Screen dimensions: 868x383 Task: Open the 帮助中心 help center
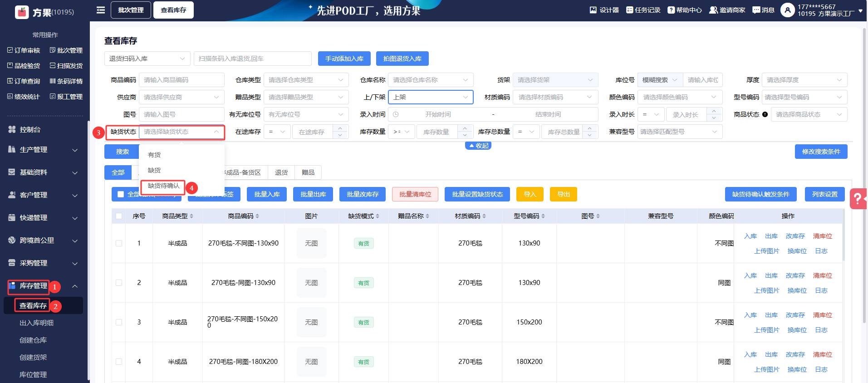tap(684, 10)
